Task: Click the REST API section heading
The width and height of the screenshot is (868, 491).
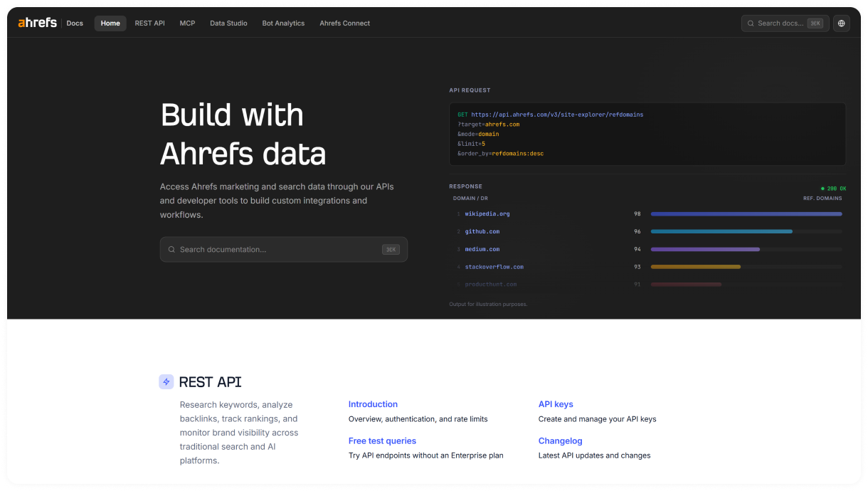Action: (210, 382)
